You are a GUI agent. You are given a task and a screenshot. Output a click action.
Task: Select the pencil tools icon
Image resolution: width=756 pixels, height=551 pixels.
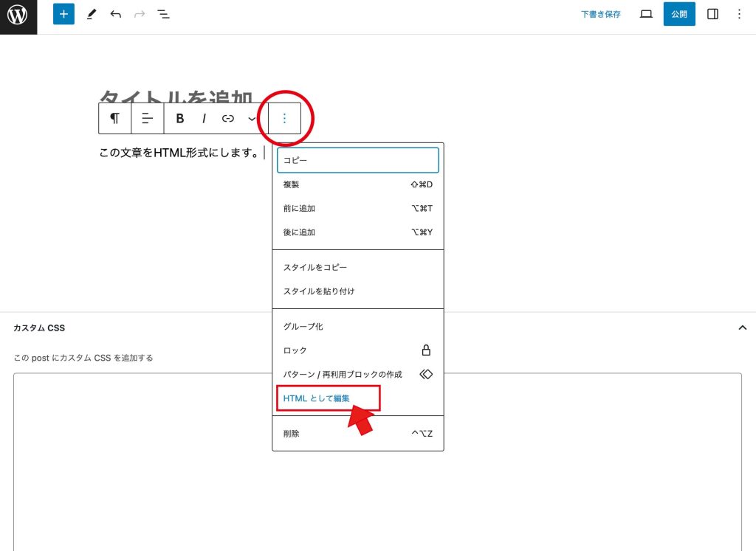coord(91,14)
